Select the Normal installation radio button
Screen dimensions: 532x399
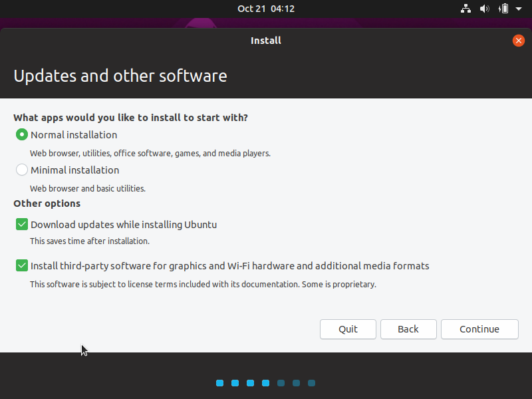(x=22, y=135)
